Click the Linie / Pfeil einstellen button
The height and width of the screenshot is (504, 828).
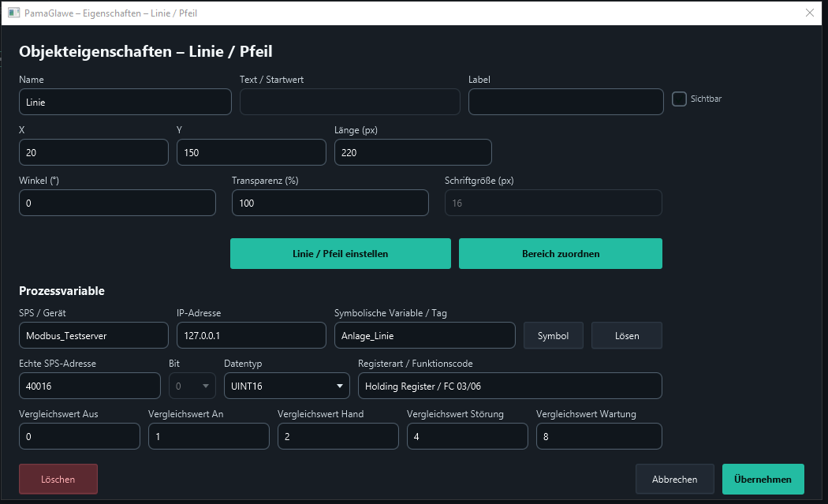click(x=341, y=254)
